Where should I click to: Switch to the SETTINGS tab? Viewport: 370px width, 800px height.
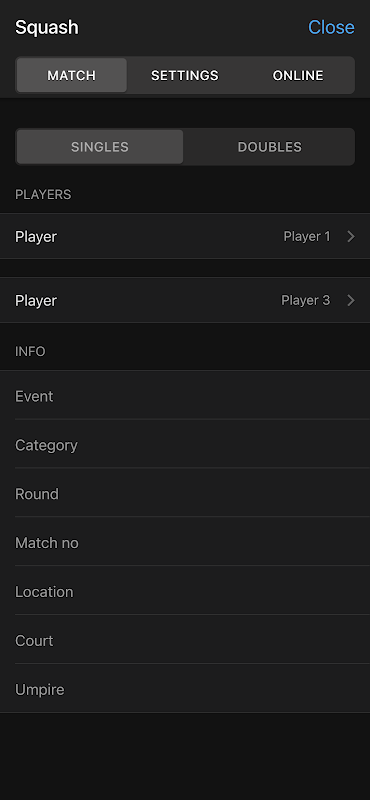pos(185,76)
